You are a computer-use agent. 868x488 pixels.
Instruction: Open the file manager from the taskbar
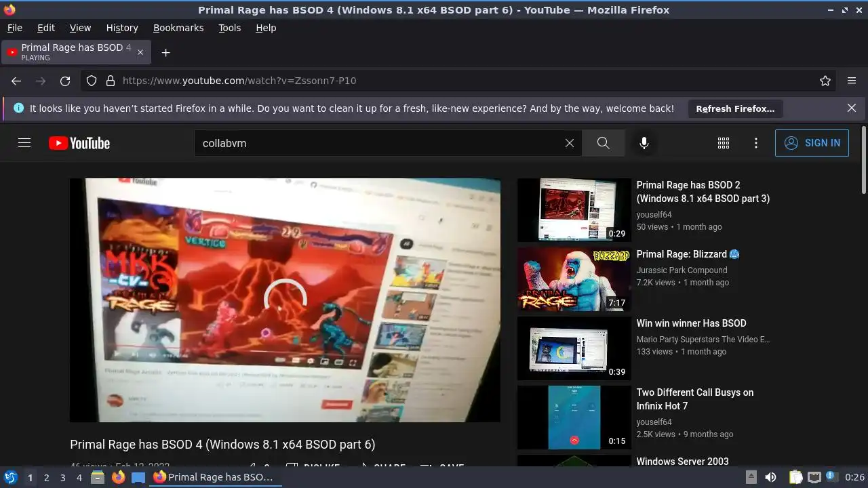click(98, 477)
